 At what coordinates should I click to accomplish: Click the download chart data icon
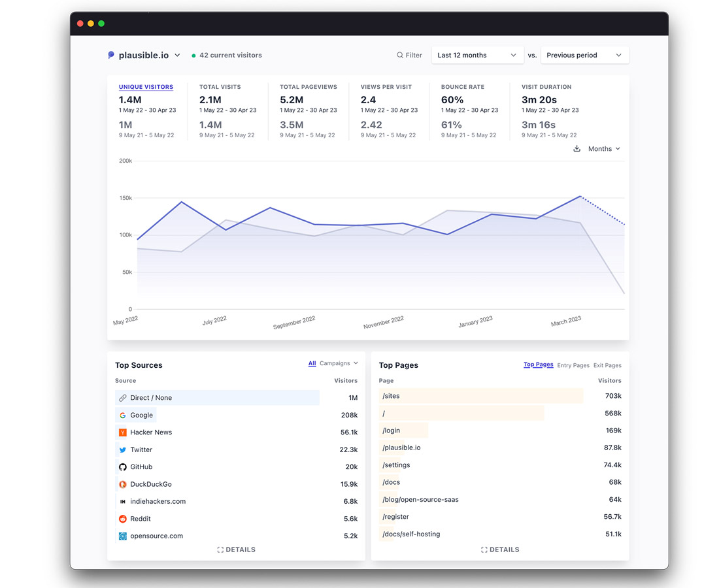577,149
